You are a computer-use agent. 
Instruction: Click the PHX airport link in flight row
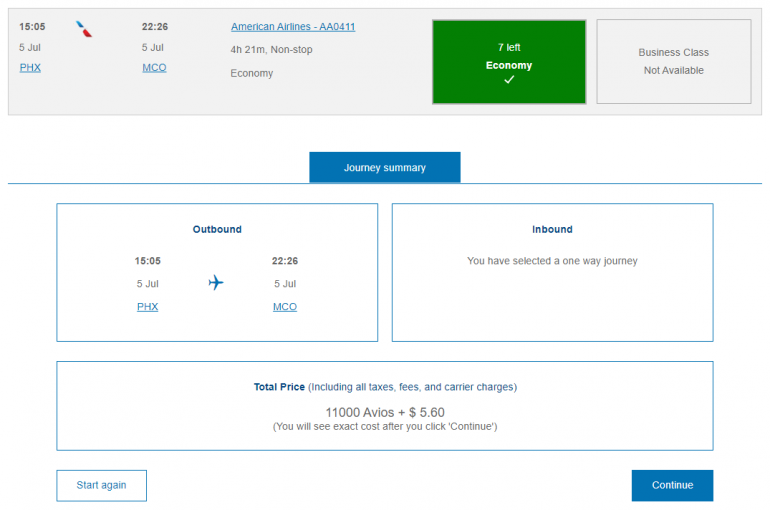(x=30, y=67)
